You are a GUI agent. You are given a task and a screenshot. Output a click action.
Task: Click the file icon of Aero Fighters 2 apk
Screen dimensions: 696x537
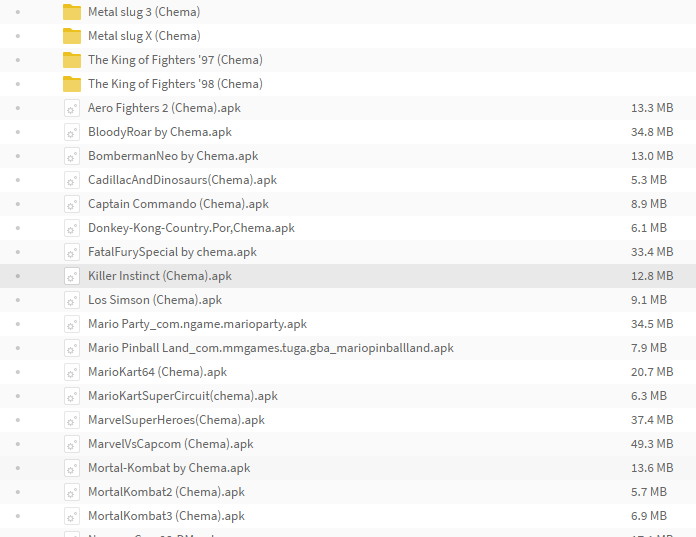pyautogui.click(x=72, y=108)
